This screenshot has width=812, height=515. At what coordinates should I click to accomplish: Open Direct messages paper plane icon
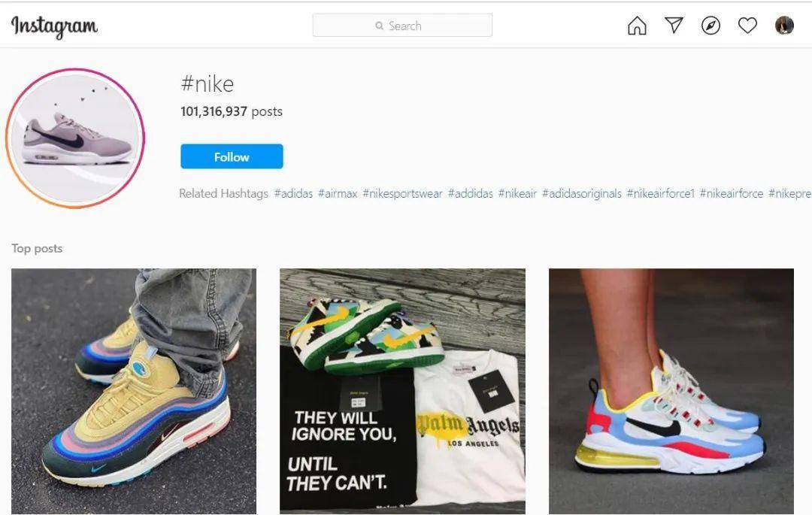coord(674,25)
